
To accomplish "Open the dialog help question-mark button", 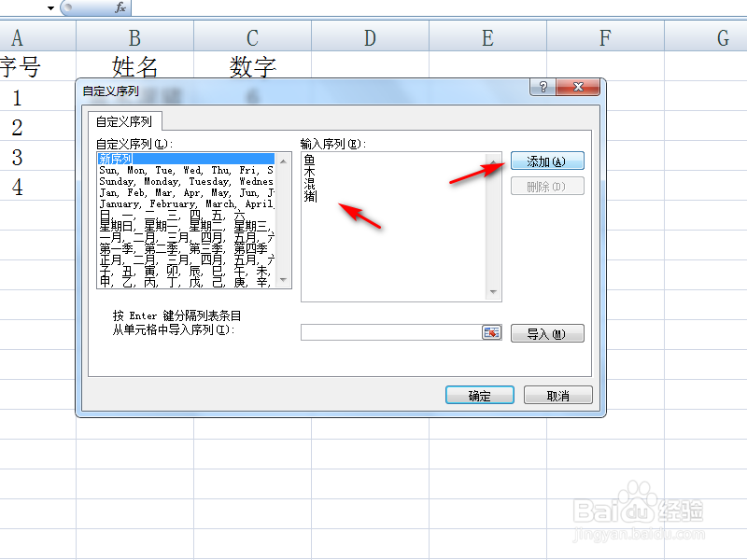I will click(543, 87).
